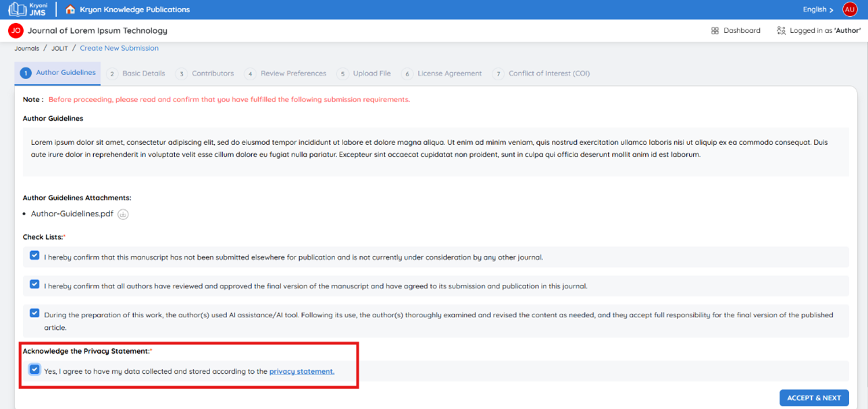868x409 pixels.
Task: Go to the License Agreement step tab
Action: coord(442,74)
